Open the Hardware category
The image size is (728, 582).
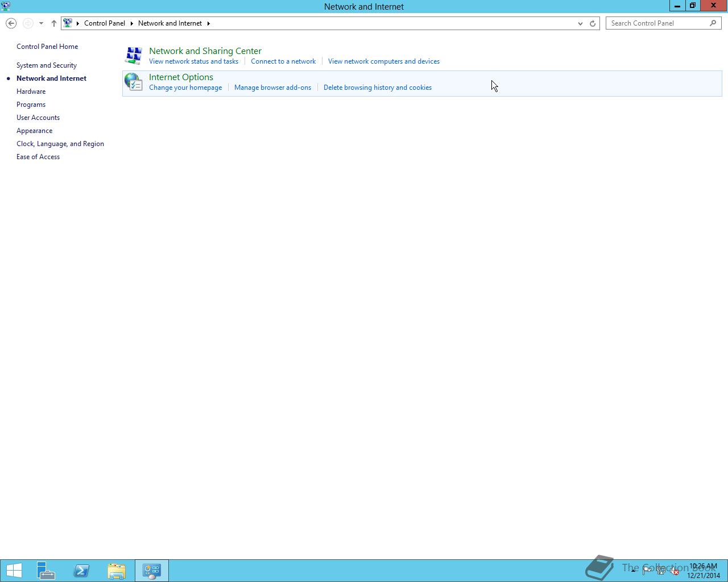point(31,92)
